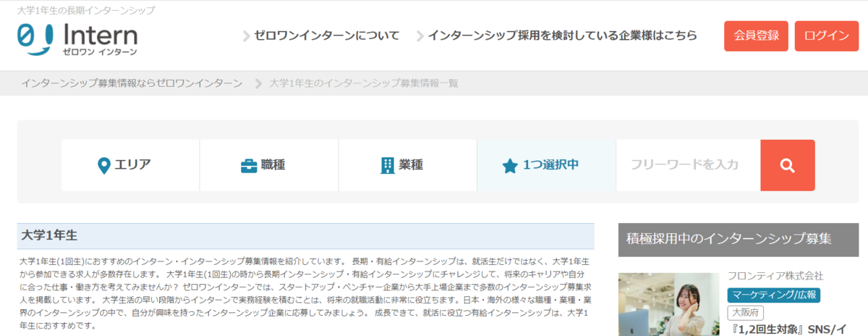
Task: Click the 大学1年生の長期インターンシップ header text
Action: pos(86,11)
